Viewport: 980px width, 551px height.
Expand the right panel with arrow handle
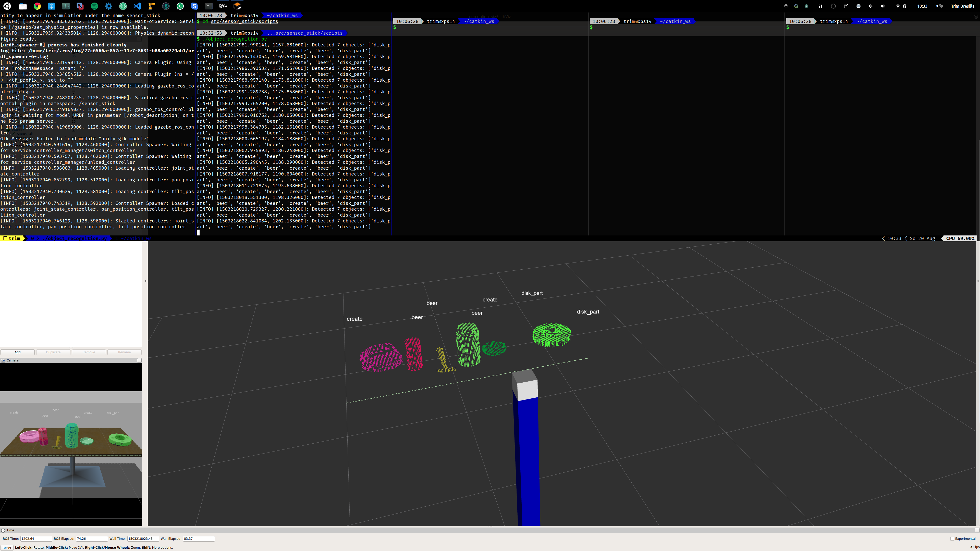point(978,281)
